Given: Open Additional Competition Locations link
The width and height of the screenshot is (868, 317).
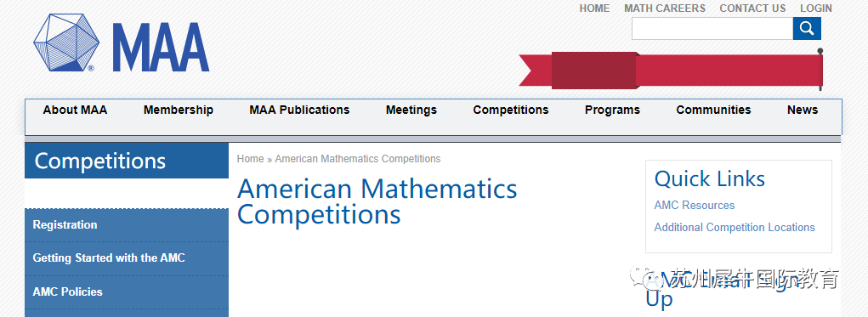Looking at the screenshot, I should pyautogui.click(x=734, y=228).
